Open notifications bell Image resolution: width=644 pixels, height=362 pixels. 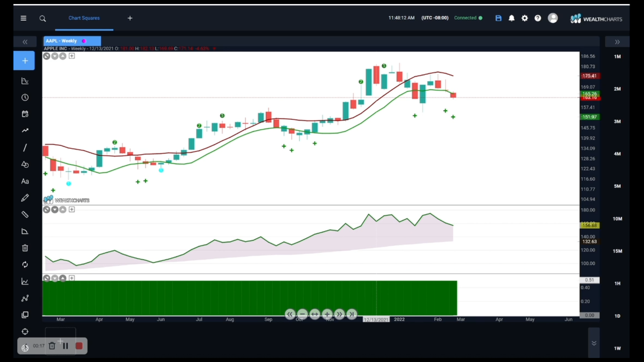coord(512,18)
